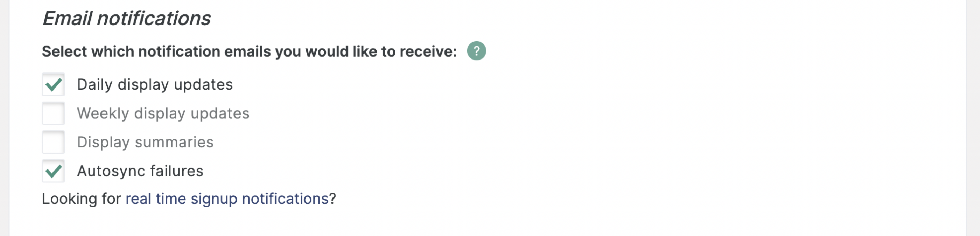
Task: Click the 'Looking for' text before the link
Action: click(x=81, y=199)
